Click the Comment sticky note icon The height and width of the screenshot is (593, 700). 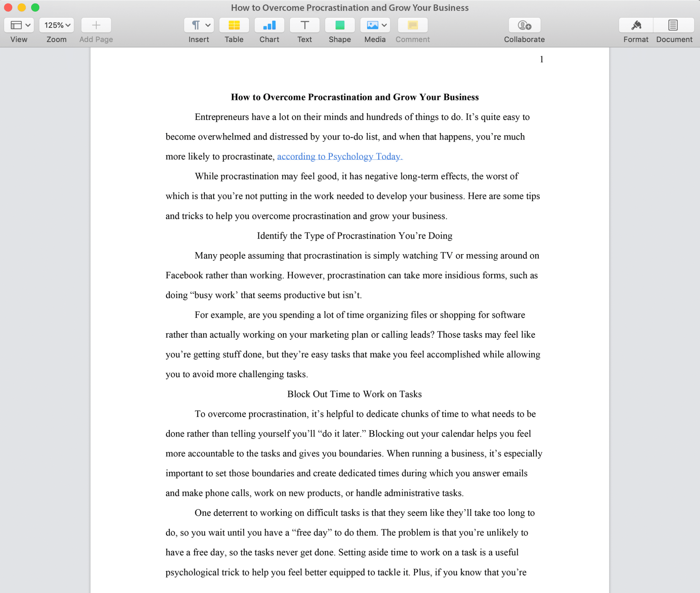click(x=412, y=25)
